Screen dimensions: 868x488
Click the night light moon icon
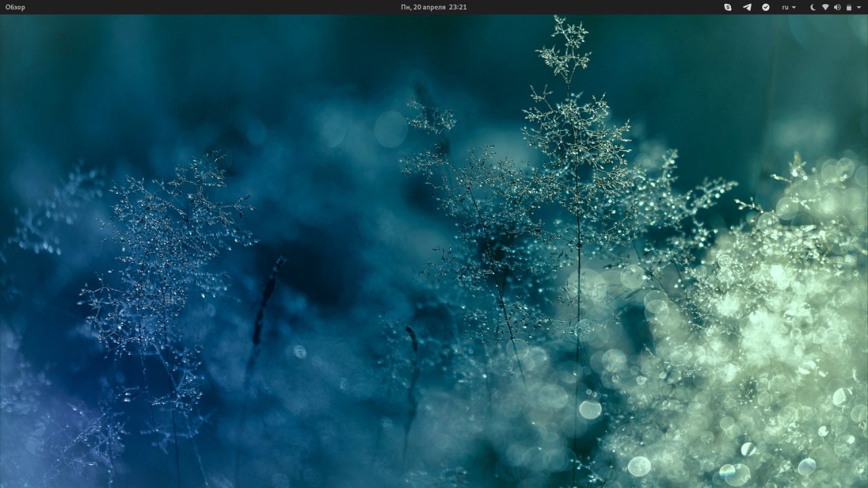[x=813, y=7]
